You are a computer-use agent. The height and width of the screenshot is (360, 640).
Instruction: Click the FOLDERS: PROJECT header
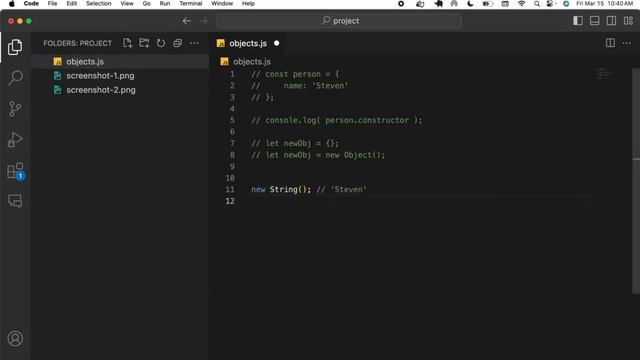click(78, 43)
